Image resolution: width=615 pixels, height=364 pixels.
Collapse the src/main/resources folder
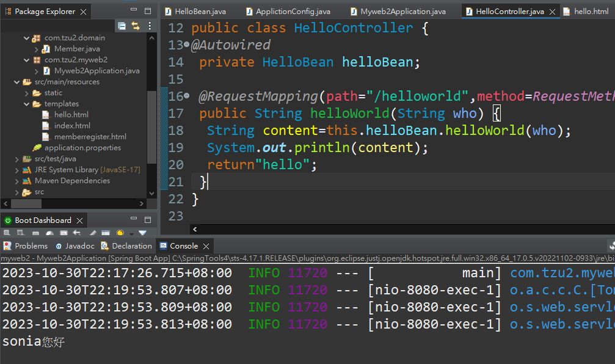pyautogui.click(x=16, y=82)
